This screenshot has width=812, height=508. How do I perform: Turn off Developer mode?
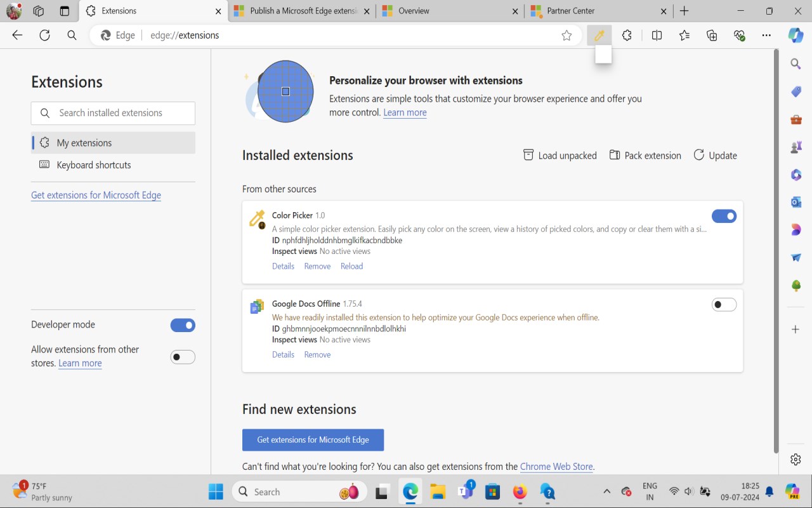tap(183, 325)
